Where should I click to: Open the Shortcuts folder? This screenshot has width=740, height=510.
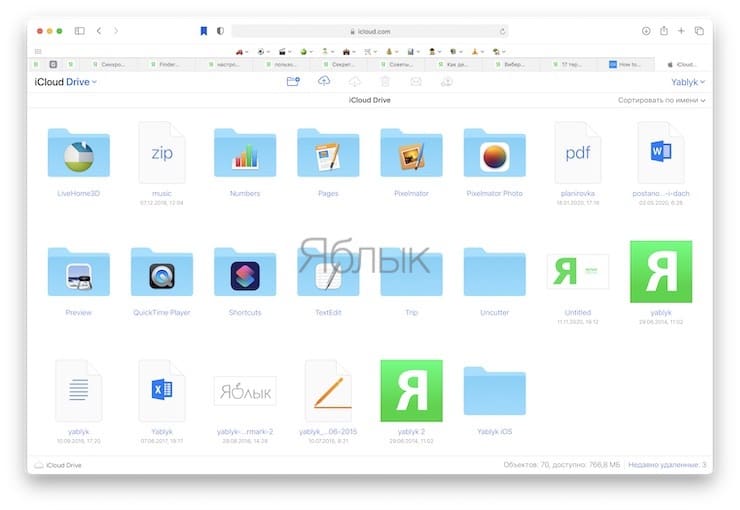point(245,272)
